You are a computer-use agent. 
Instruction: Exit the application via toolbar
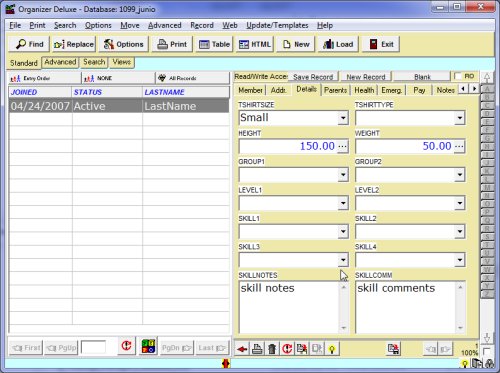381,44
